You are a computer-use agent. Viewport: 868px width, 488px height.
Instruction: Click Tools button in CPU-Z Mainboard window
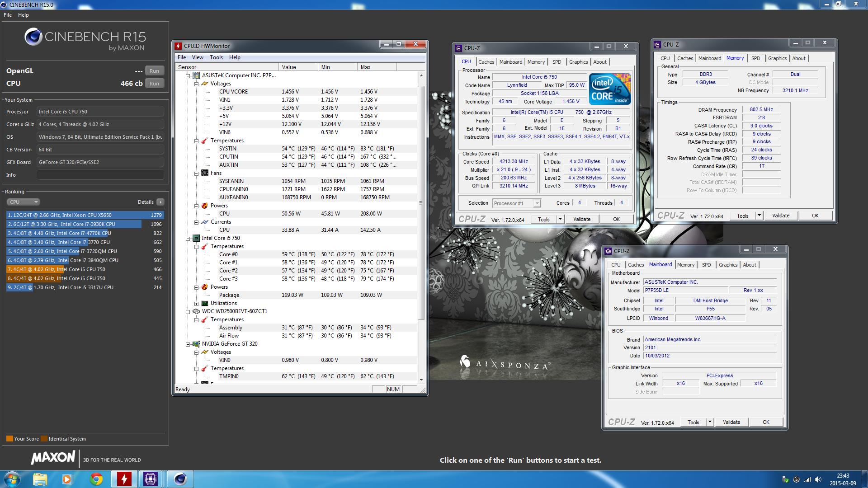[693, 422]
